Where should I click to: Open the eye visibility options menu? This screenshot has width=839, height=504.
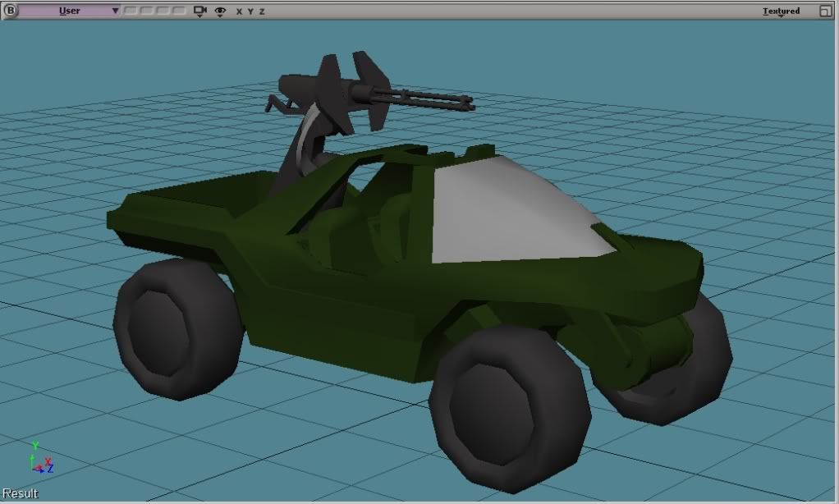tap(220, 11)
